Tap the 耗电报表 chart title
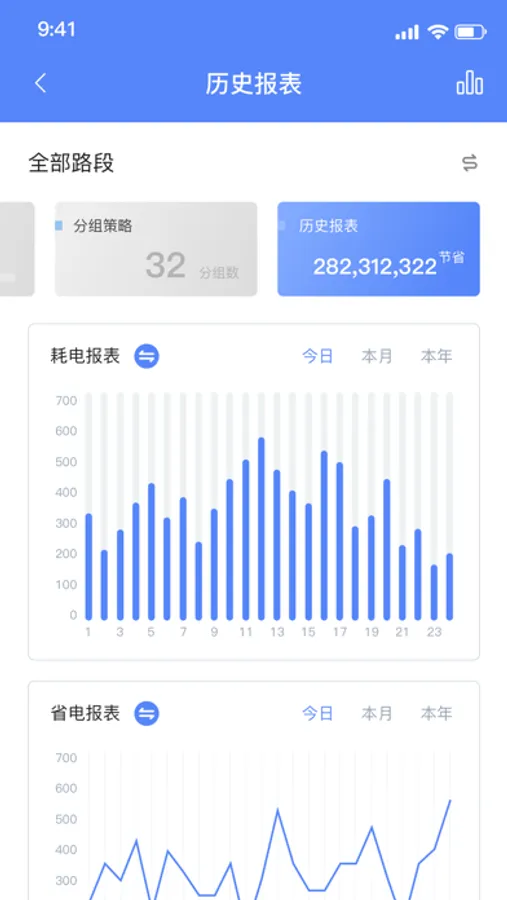 click(x=86, y=356)
